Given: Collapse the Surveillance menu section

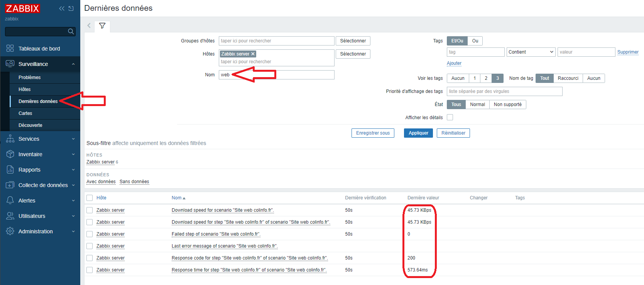Looking at the screenshot, I should [73, 64].
